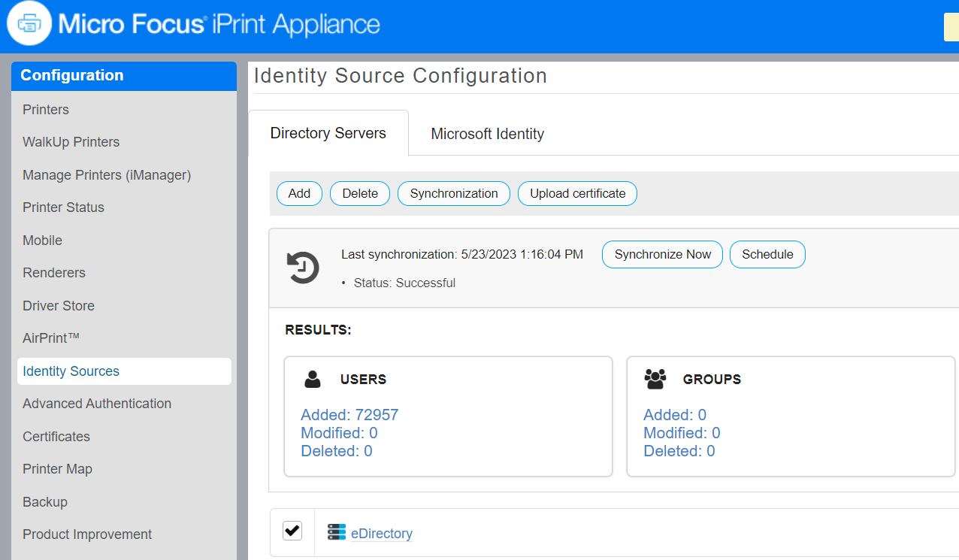Click the Groups people icon
The width and height of the screenshot is (959, 560).
point(655,379)
